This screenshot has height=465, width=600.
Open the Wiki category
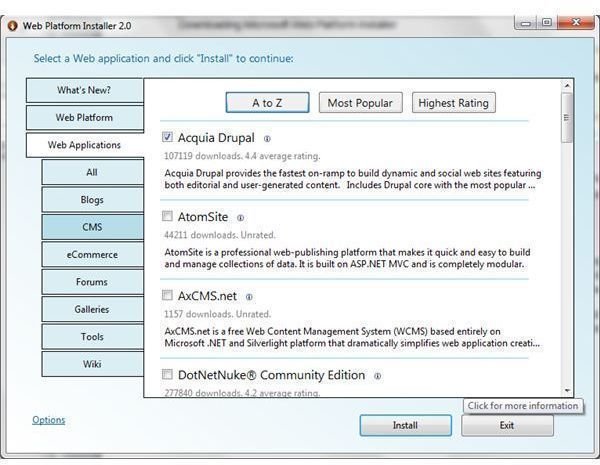[92, 364]
